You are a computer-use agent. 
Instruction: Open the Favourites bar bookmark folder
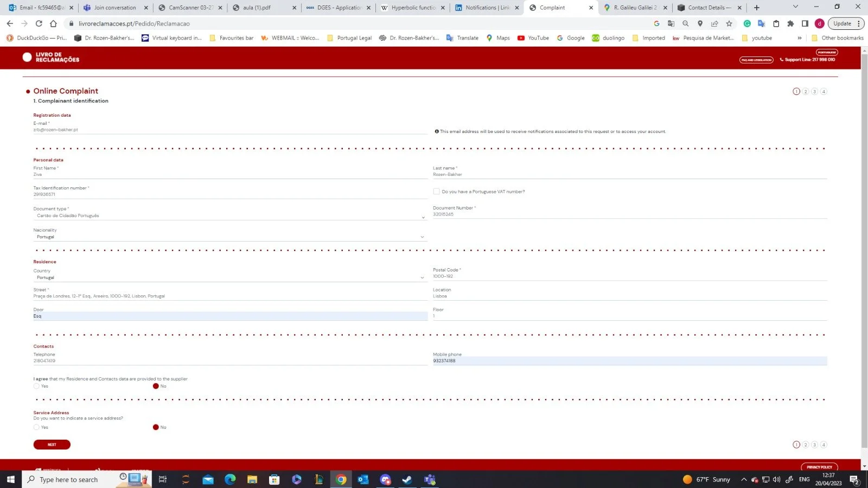click(x=232, y=38)
